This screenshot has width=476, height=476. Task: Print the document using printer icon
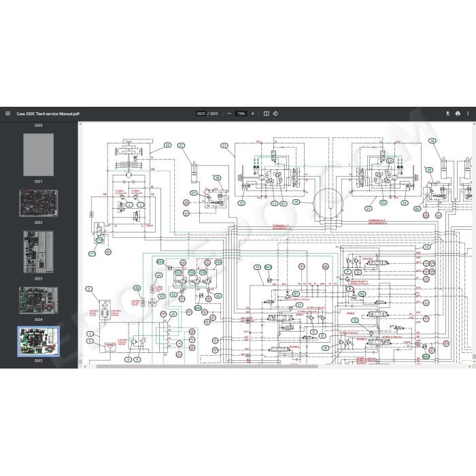click(458, 114)
